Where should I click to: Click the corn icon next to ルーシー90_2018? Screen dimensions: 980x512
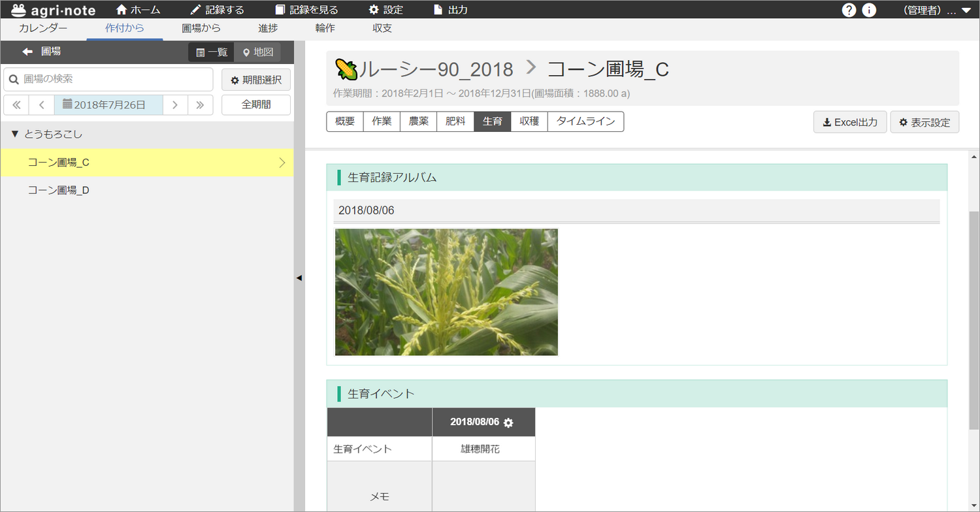coord(346,69)
